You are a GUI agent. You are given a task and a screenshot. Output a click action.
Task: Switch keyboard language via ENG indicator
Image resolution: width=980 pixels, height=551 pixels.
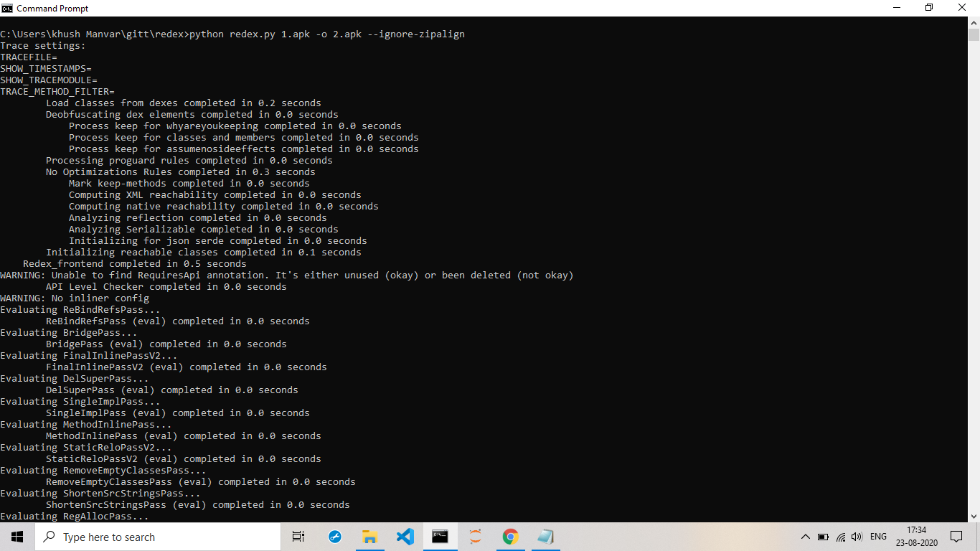[x=877, y=536]
